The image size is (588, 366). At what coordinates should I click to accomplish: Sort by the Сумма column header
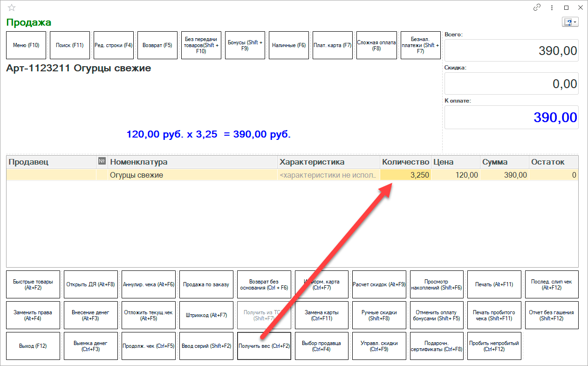[x=504, y=162]
